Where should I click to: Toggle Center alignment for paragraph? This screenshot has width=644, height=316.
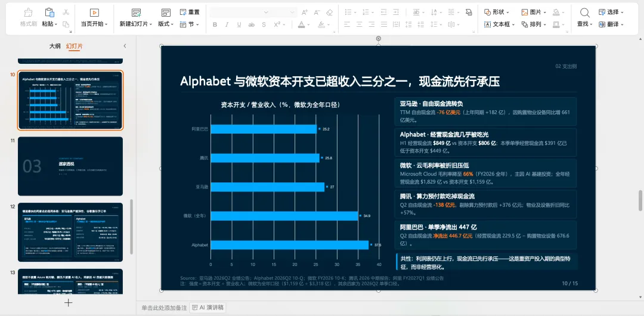360,24
